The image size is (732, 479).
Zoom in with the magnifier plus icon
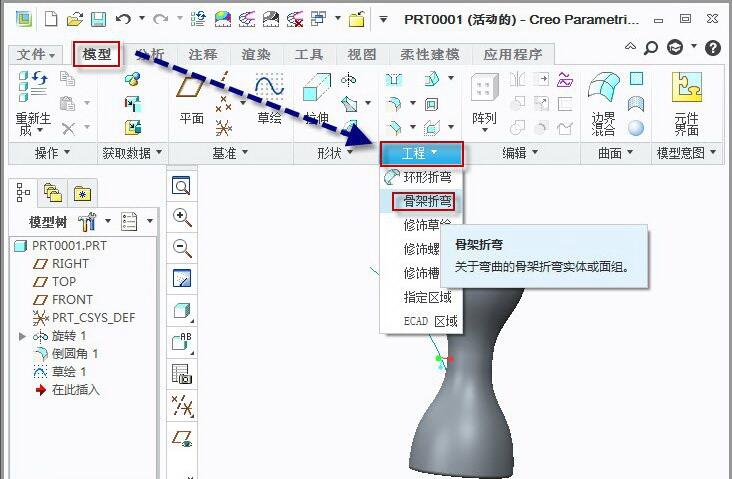pos(182,217)
